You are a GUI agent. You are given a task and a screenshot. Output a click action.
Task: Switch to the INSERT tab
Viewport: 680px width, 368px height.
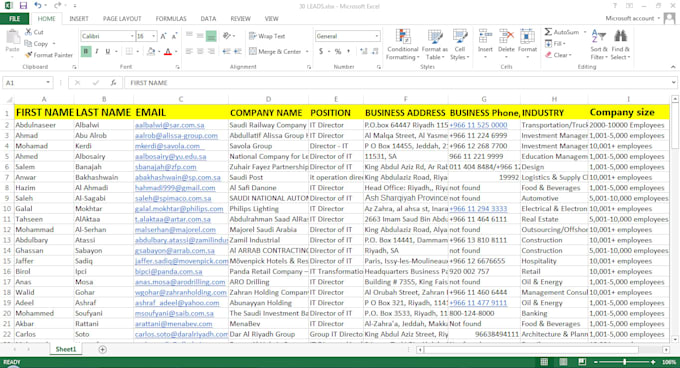(78, 19)
